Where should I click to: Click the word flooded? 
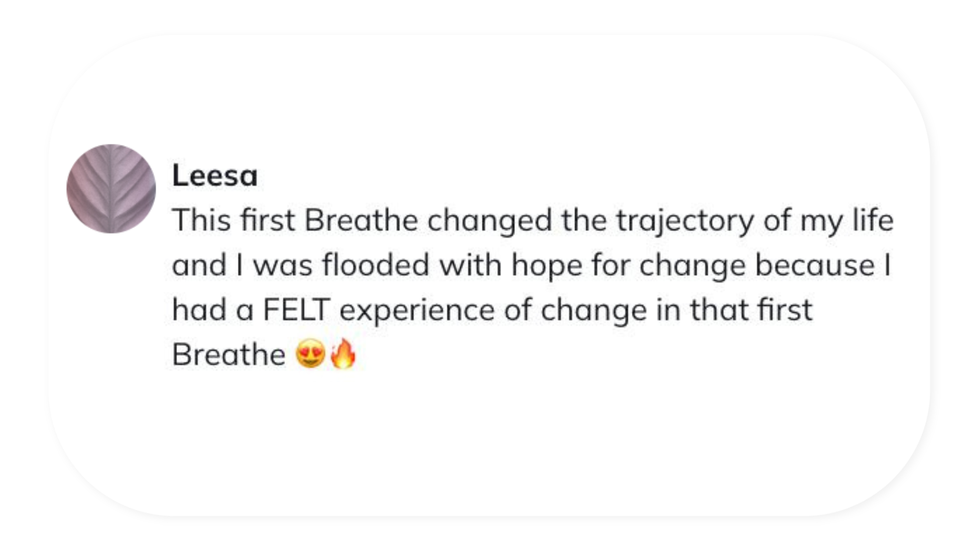(376, 265)
